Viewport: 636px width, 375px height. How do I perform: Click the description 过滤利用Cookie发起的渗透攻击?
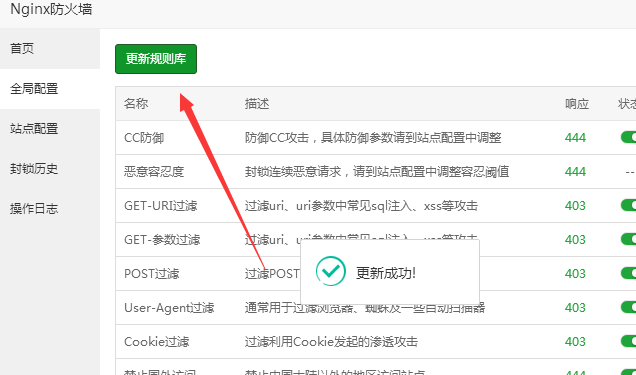[x=331, y=342]
